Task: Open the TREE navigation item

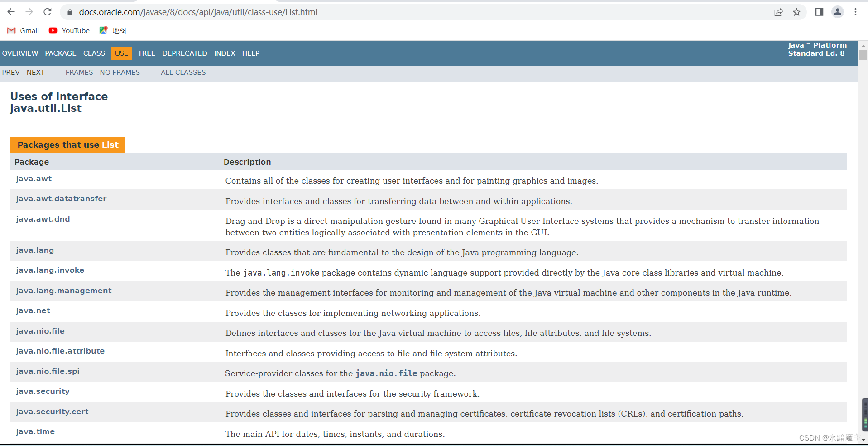Action: pyautogui.click(x=147, y=53)
